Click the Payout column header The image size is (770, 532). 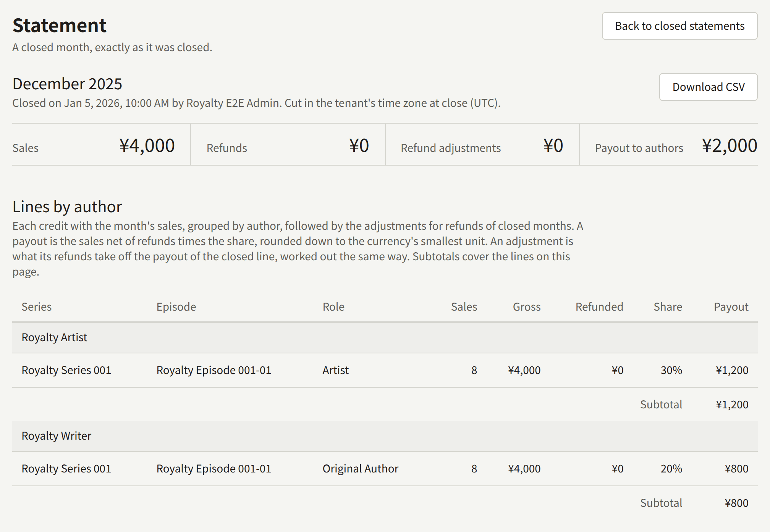click(x=731, y=307)
